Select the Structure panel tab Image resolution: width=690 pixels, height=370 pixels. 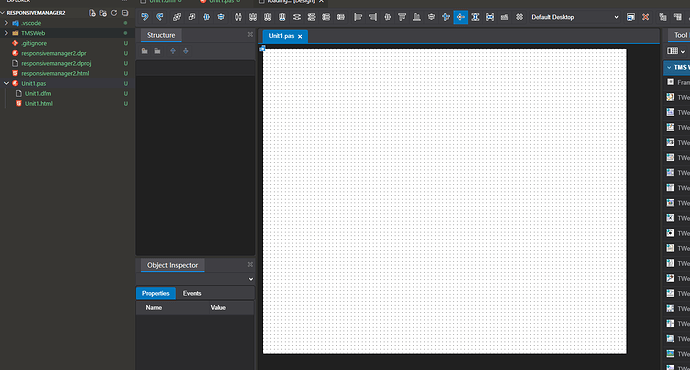[x=161, y=35]
